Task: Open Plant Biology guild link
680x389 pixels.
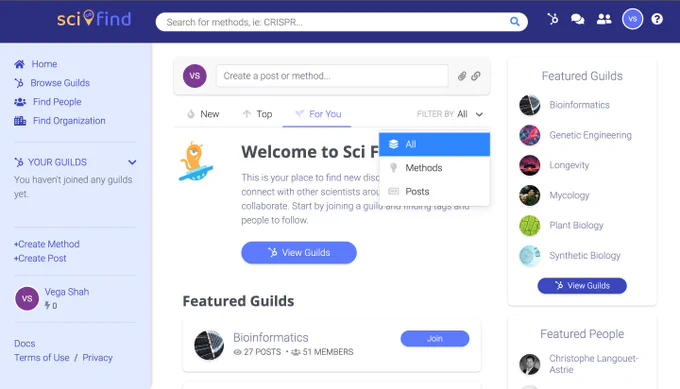Action: (576, 226)
